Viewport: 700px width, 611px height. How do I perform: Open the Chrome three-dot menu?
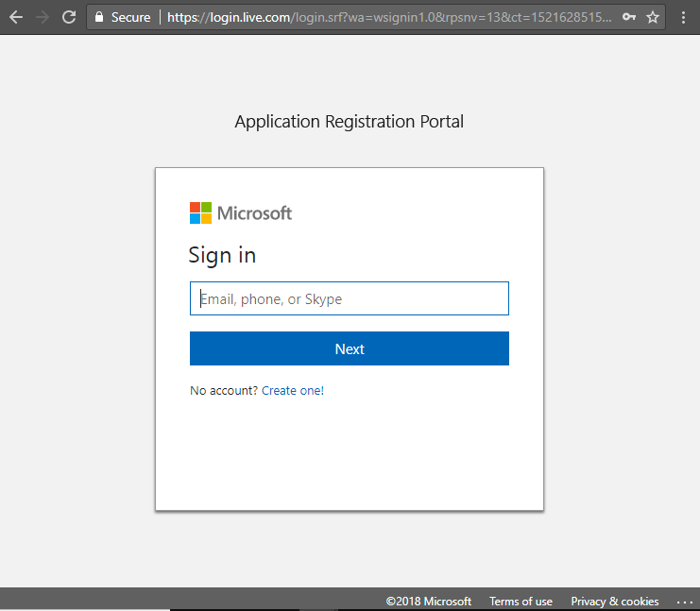pyautogui.click(x=683, y=17)
